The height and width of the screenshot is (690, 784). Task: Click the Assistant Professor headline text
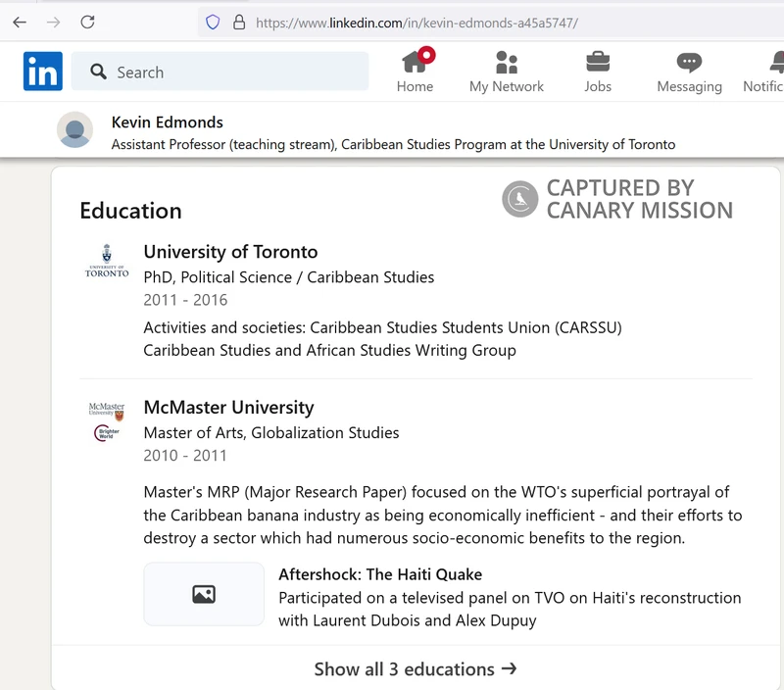click(393, 144)
